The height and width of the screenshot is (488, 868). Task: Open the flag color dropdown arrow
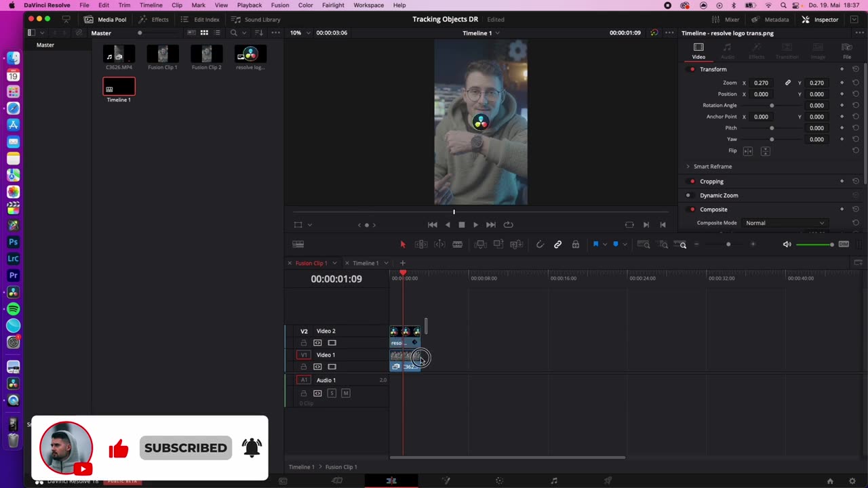point(605,245)
